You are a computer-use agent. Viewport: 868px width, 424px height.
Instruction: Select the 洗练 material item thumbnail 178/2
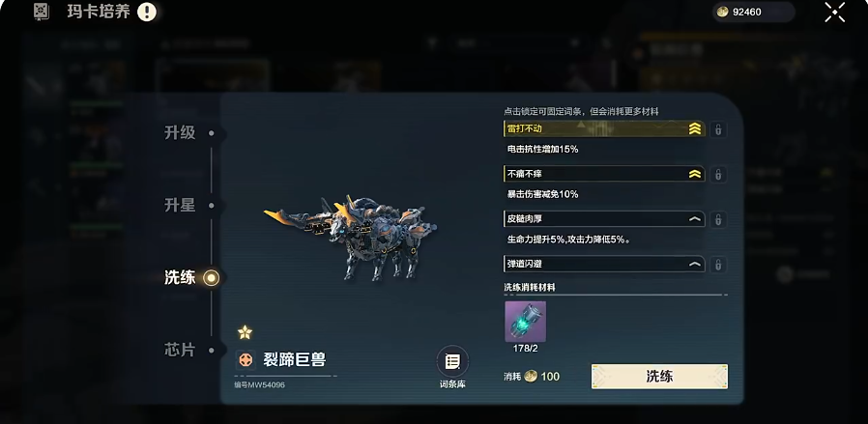tap(525, 322)
